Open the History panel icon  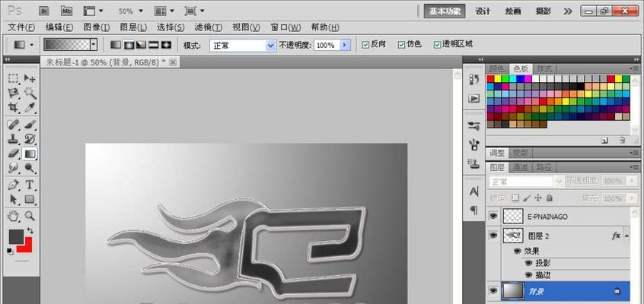pos(474,80)
